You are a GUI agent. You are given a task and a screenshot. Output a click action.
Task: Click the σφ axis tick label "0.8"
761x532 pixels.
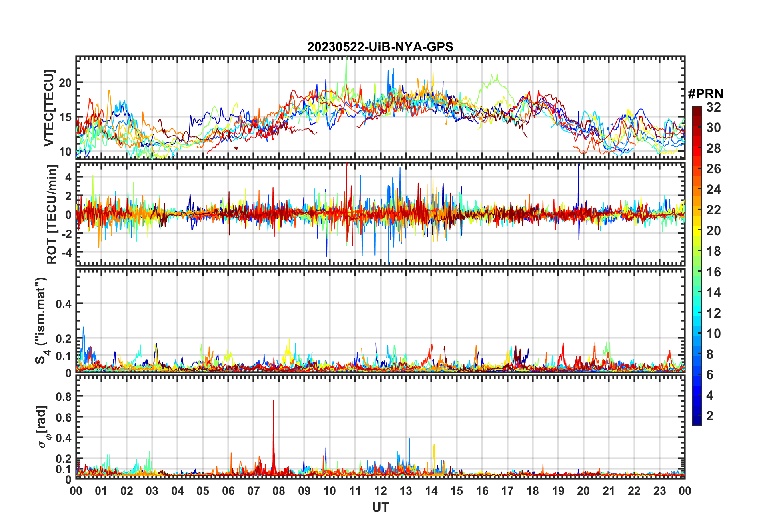pyautogui.click(x=64, y=397)
